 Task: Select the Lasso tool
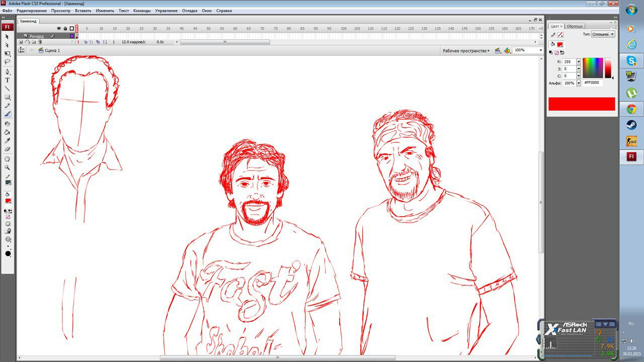pyautogui.click(x=8, y=62)
